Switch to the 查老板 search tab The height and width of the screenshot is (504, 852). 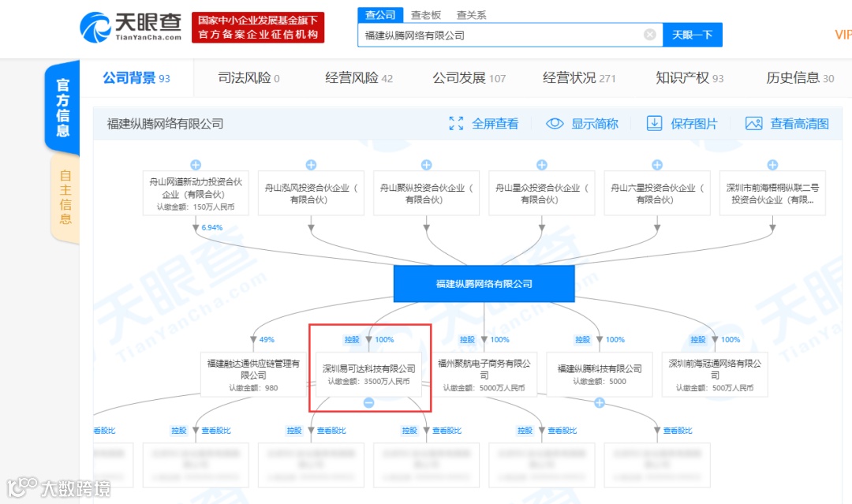[x=426, y=15]
